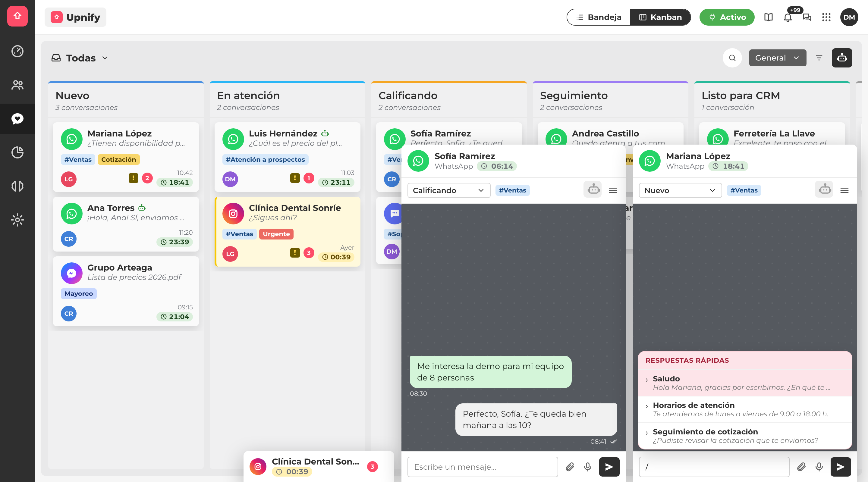The image size is (868, 482).
Task: Open the notifications bell icon
Action: coord(788,17)
